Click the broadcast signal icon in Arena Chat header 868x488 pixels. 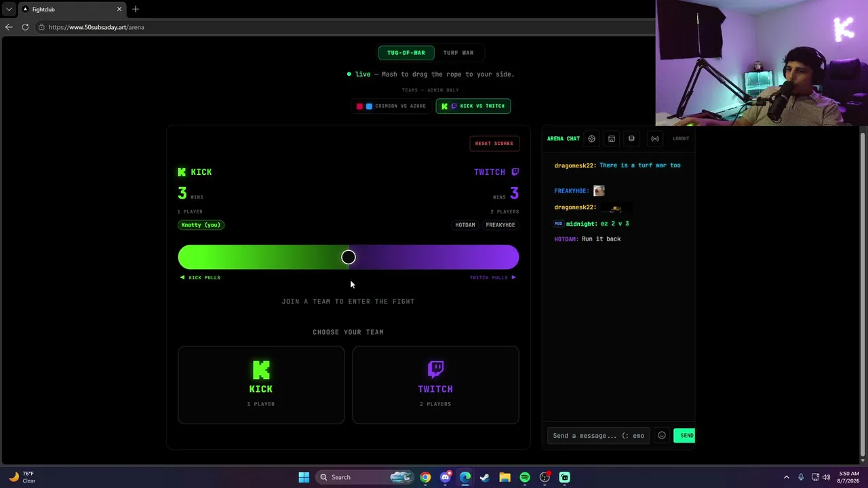pos(655,138)
